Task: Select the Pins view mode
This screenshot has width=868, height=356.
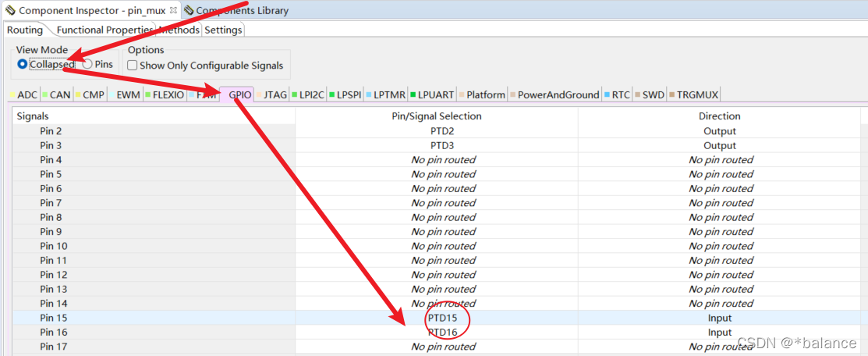Action: click(87, 65)
